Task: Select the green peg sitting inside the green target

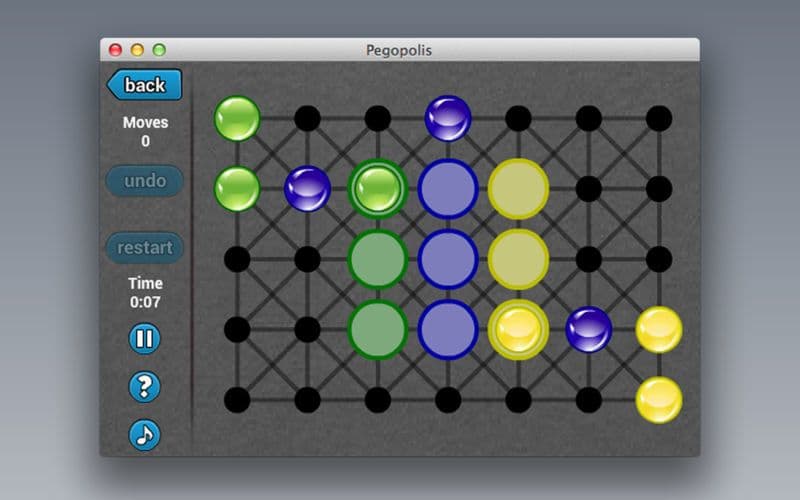Action: point(378,189)
